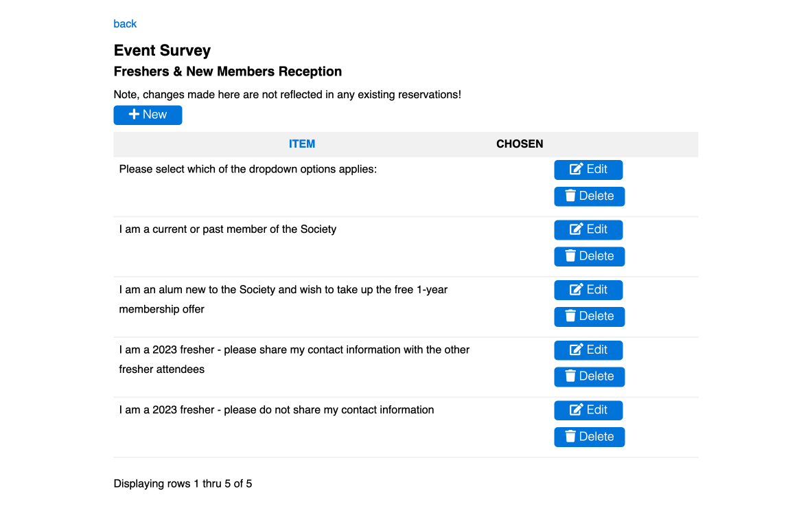Click trash icon for do not share row
This screenshot has width=812, height=524.
570,436
